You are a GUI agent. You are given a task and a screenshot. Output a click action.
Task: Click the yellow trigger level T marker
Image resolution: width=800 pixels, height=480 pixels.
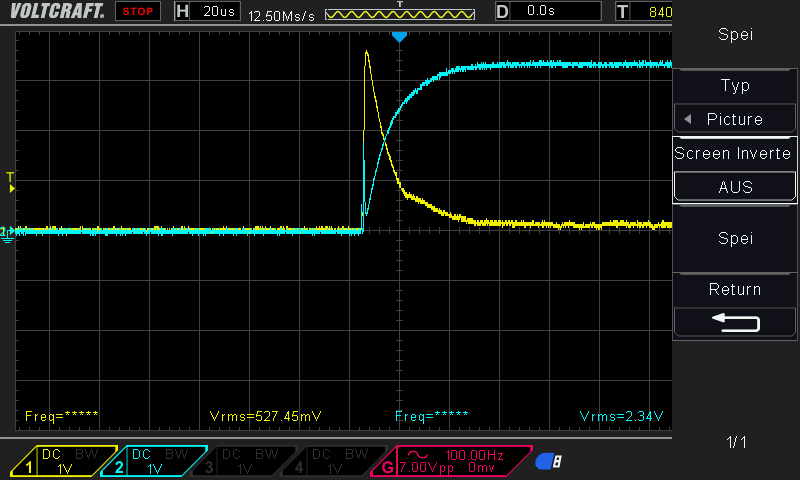coord(10,183)
